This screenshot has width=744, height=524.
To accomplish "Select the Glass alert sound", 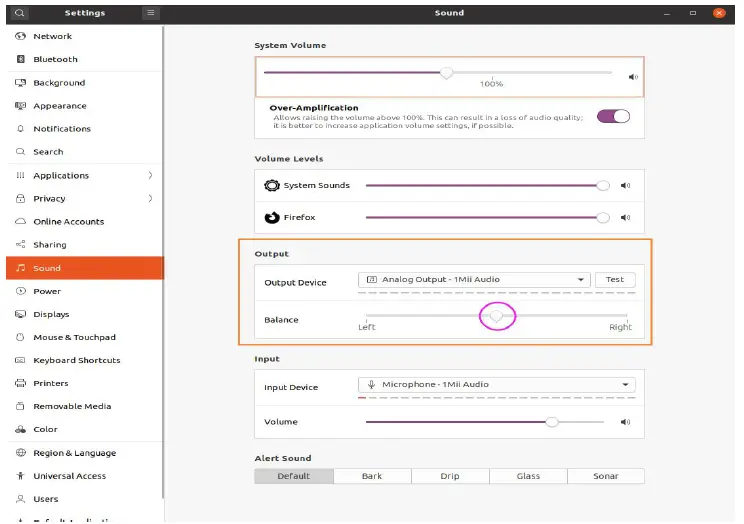I will [528, 476].
